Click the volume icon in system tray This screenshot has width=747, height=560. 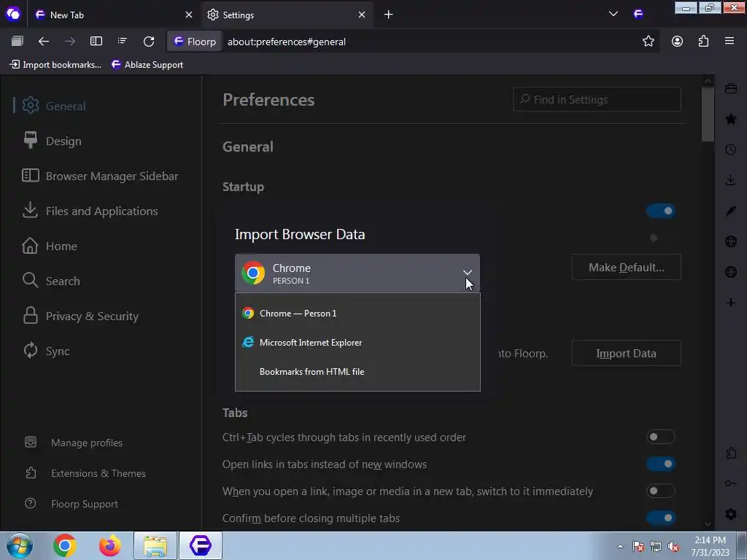pyautogui.click(x=673, y=547)
